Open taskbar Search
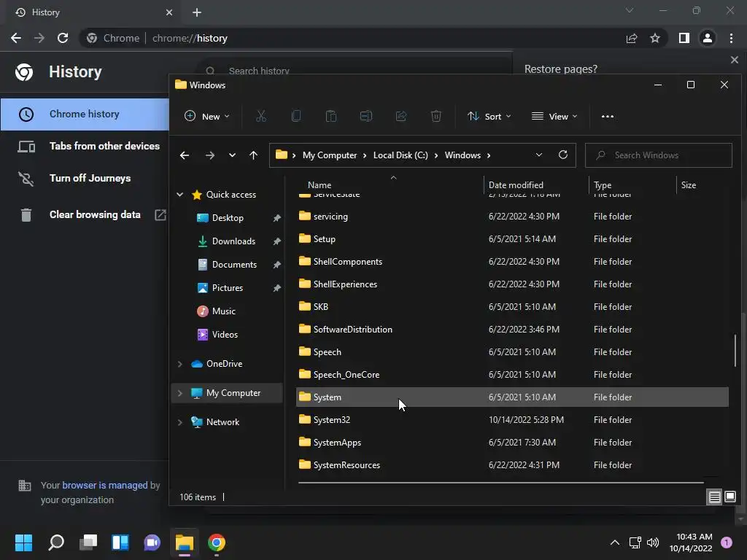The height and width of the screenshot is (560, 747). [56, 542]
